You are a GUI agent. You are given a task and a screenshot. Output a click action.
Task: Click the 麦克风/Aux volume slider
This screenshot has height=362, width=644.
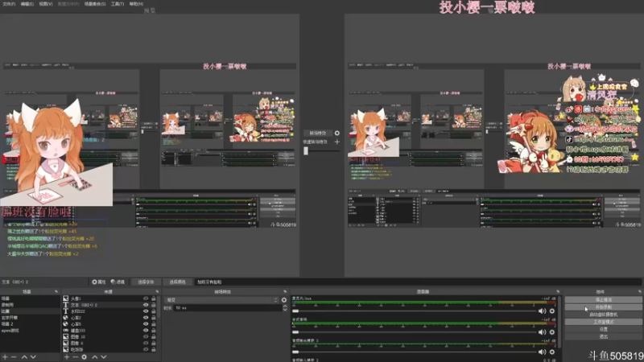pos(414,311)
